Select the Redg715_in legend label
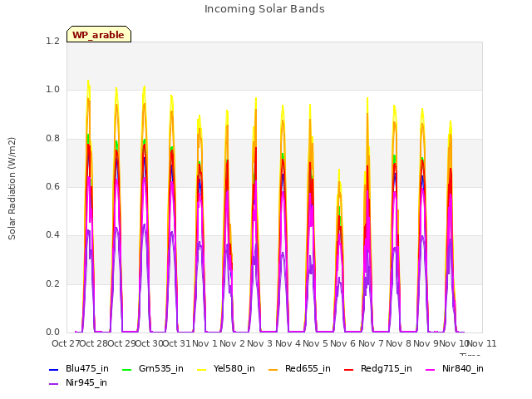 tap(387, 369)
